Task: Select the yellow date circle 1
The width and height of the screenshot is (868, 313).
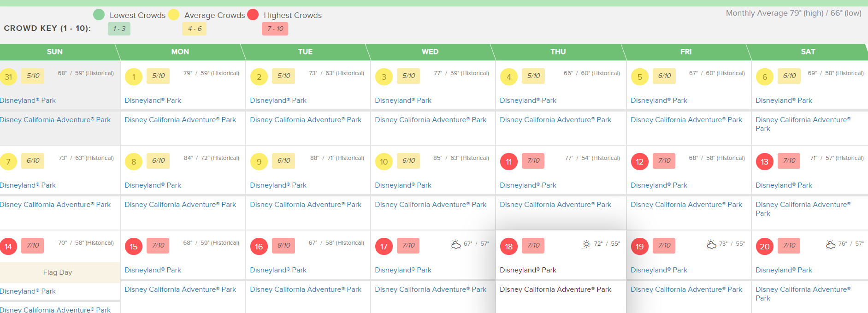Action: click(134, 77)
